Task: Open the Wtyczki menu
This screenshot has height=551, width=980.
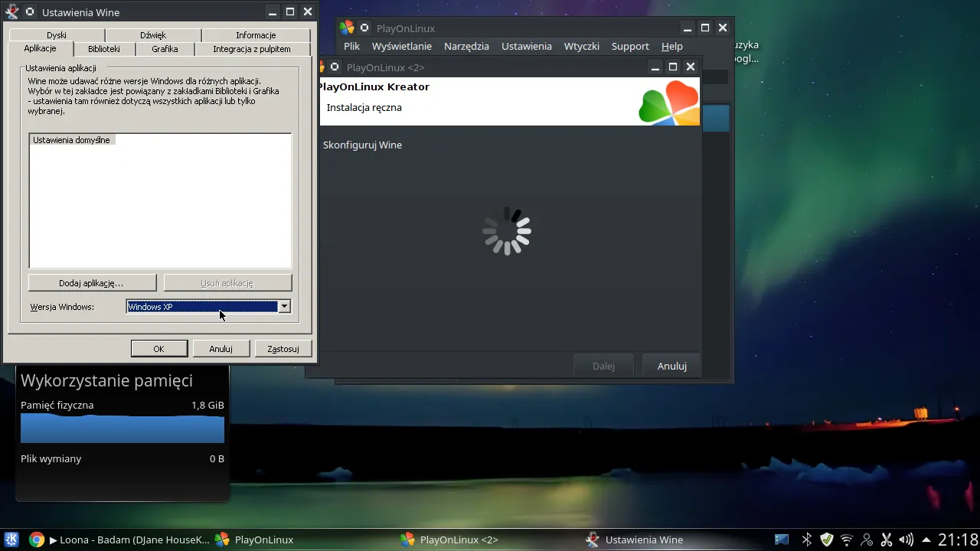Action: pos(582,46)
